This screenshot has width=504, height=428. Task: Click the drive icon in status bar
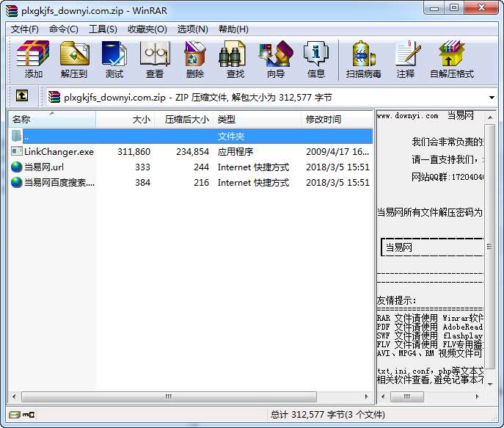tap(15, 415)
